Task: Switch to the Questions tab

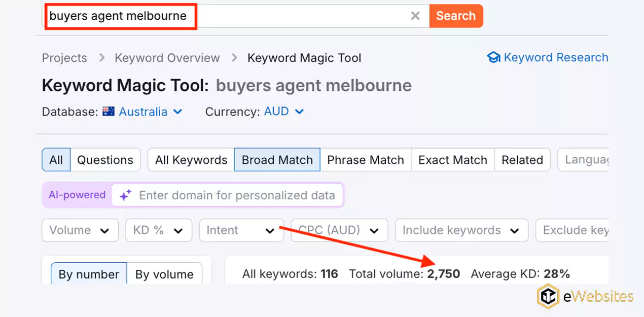Action: tap(105, 160)
